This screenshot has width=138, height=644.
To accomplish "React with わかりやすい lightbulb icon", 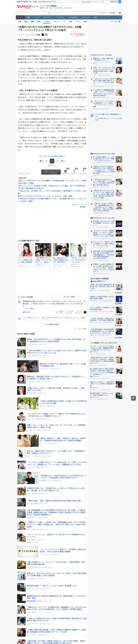I will [74, 171].
